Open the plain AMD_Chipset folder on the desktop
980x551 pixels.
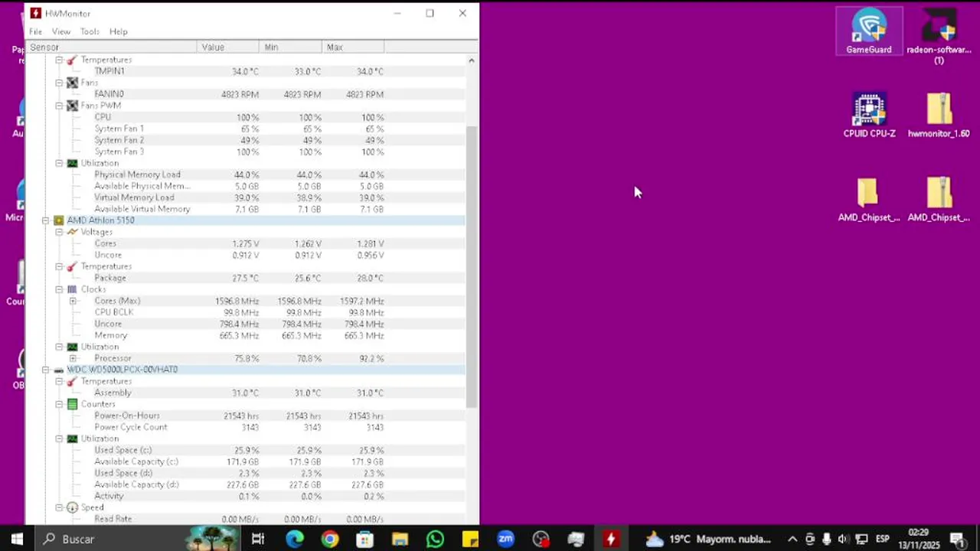click(x=869, y=200)
